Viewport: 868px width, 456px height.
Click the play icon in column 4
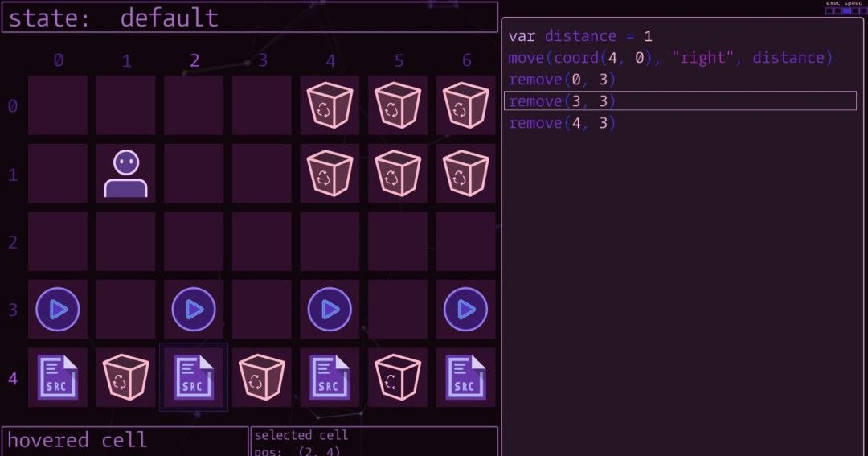(330, 309)
